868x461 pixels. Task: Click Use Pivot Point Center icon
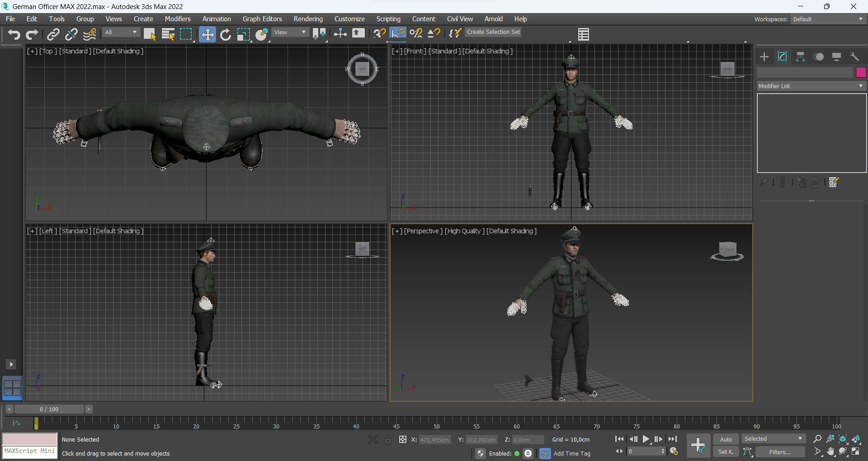point(319,34)
